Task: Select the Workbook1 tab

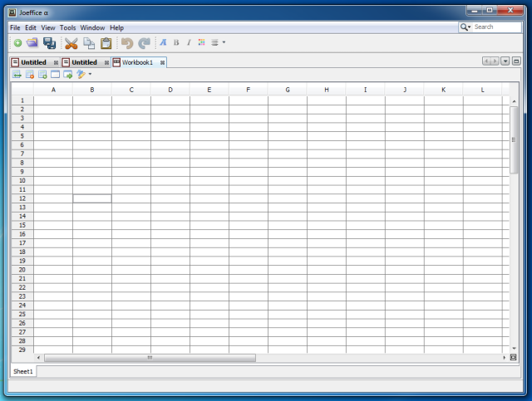Action: click(x=137, y=62)
